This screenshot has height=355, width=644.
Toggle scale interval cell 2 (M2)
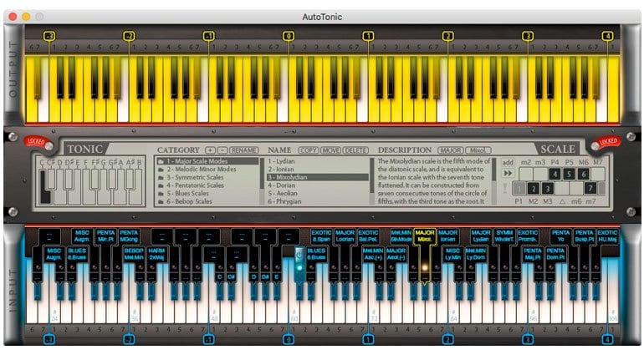click(533, 189)
